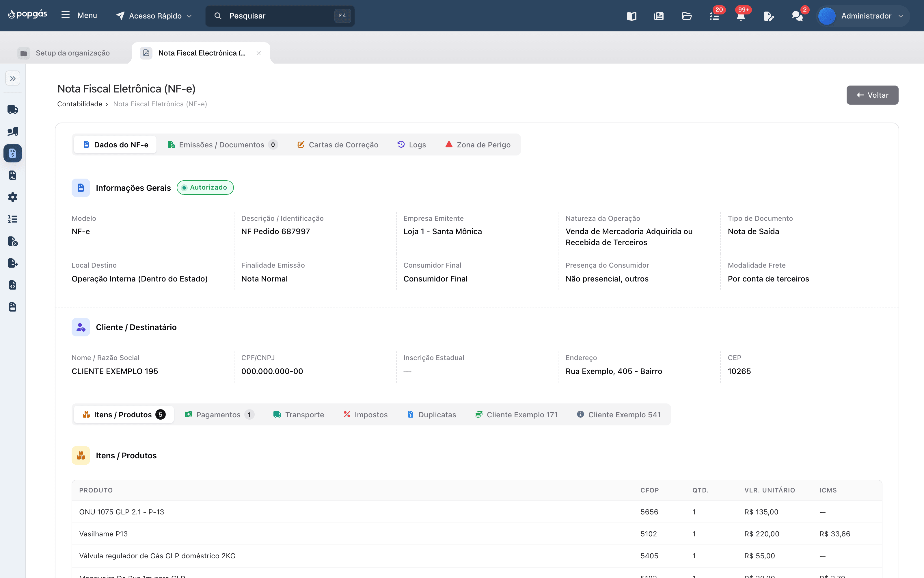Open the signed contract sidebar icon
Screen dimensions: 924x578
[x=13, y=175]
